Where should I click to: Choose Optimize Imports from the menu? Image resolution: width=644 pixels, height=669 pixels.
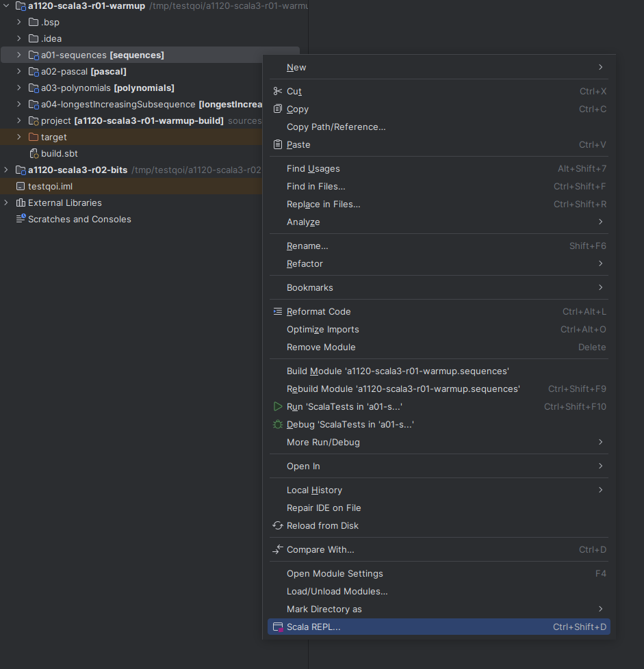click(322, 329)
